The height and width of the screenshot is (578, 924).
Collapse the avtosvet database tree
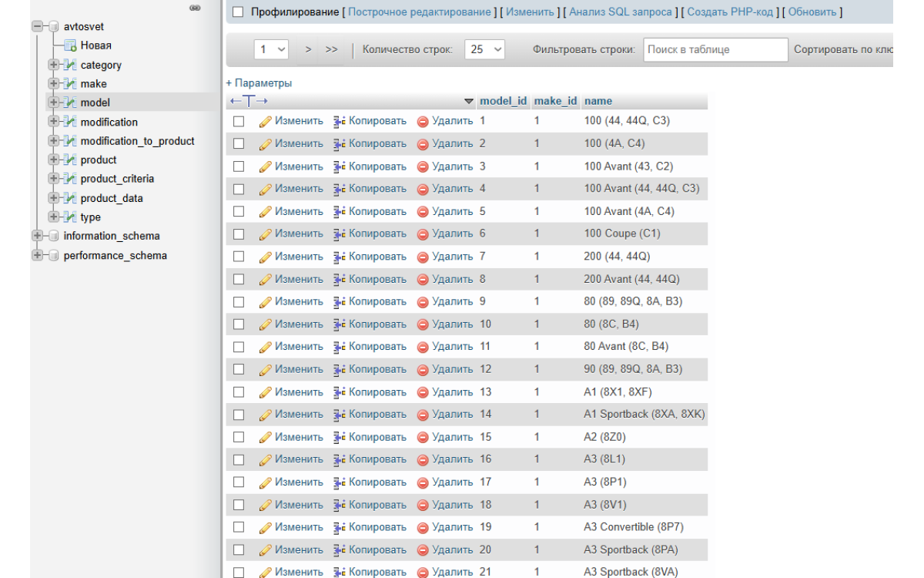tap(37, 26)
